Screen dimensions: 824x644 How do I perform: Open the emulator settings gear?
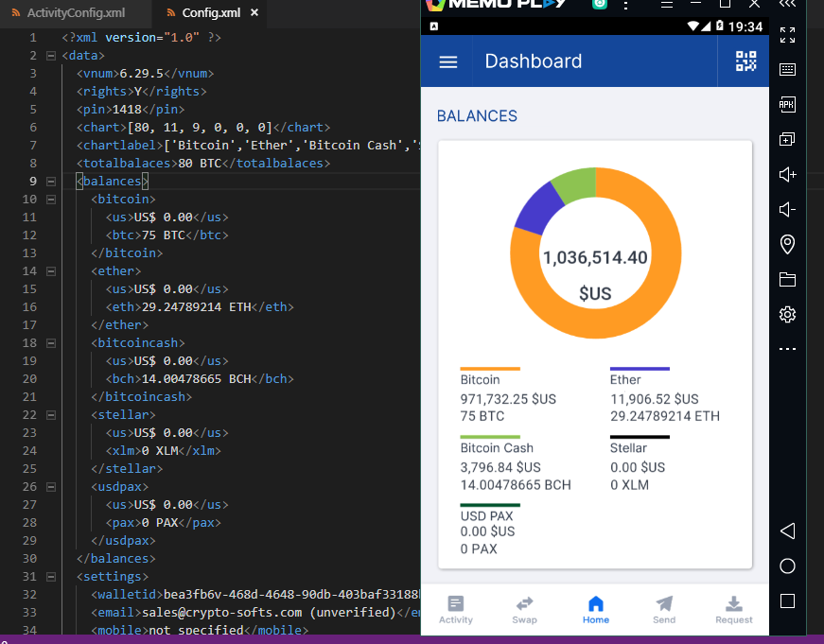[787, 314]
